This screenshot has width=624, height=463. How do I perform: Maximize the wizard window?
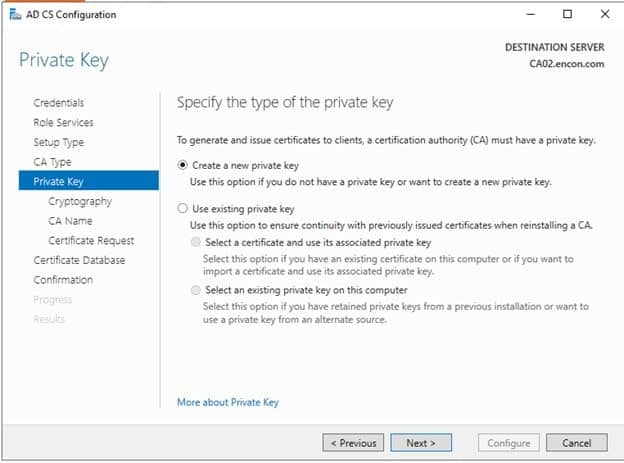click(567, 14)
